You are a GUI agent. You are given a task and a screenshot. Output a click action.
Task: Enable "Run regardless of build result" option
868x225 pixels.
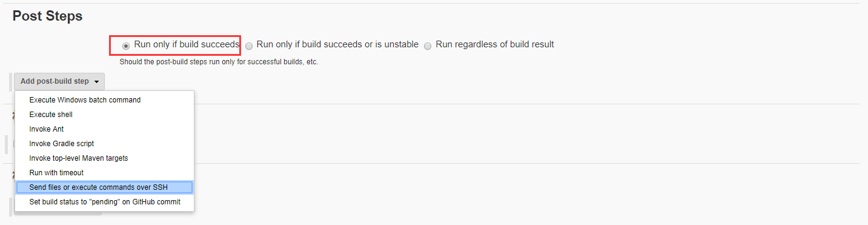[428, 45]
